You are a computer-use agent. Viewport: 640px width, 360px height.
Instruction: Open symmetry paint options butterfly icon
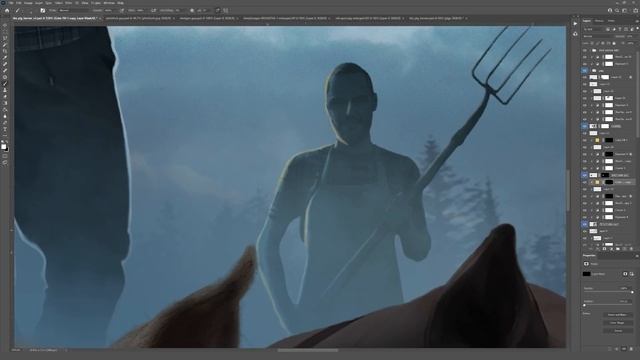[x=226, y=10]
